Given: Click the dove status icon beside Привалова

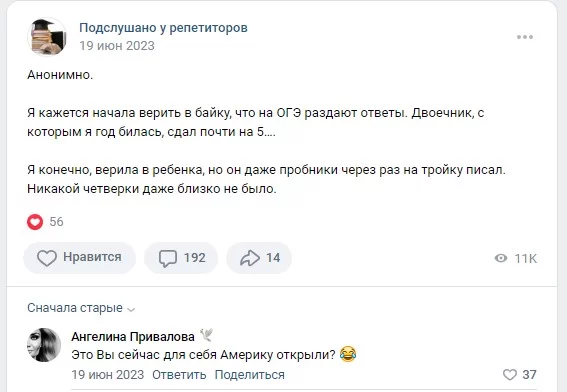Looking at the screenshot, I should coord(206,335).
